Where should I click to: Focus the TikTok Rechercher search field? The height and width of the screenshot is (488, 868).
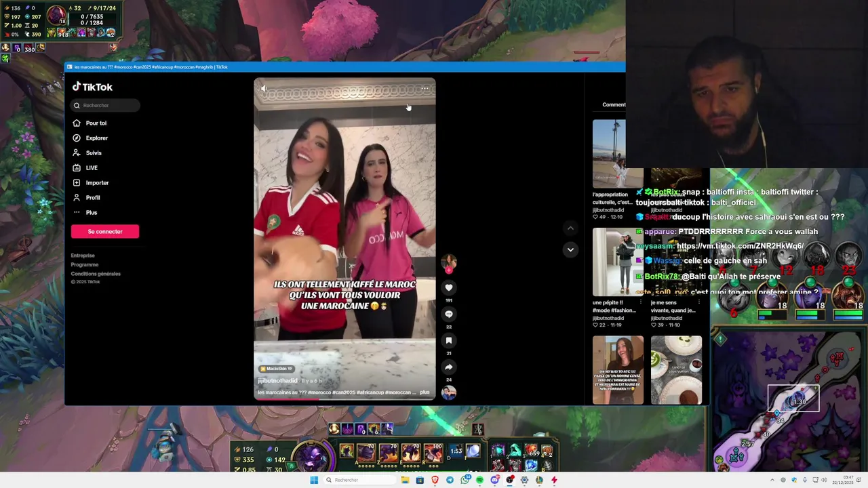point(106,105)
